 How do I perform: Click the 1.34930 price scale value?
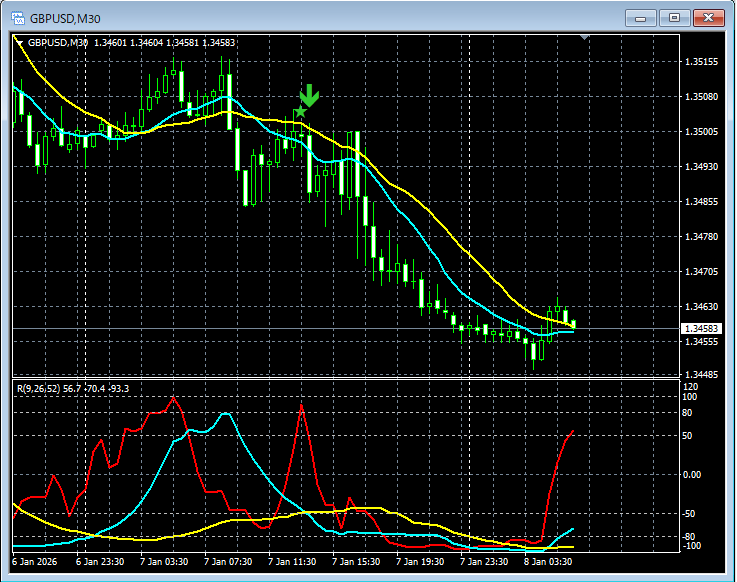coord(701,166)
